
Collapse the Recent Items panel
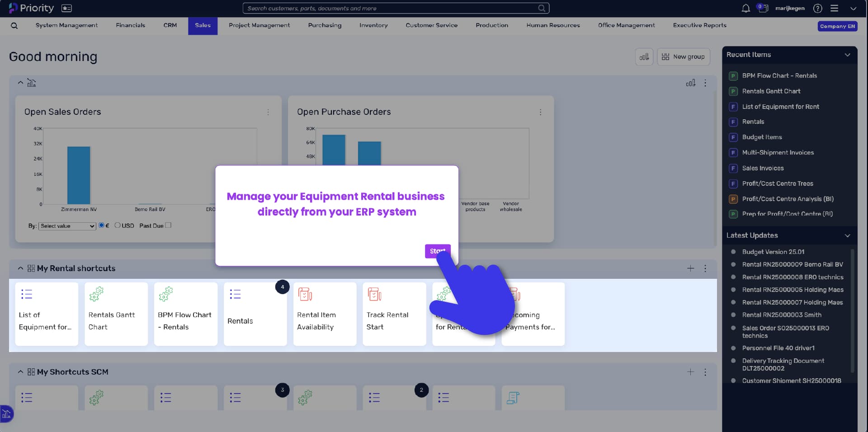pos(847,55)
